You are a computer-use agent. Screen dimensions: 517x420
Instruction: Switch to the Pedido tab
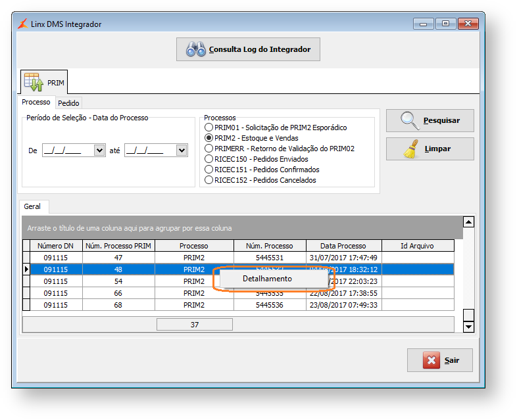[68, 103]
